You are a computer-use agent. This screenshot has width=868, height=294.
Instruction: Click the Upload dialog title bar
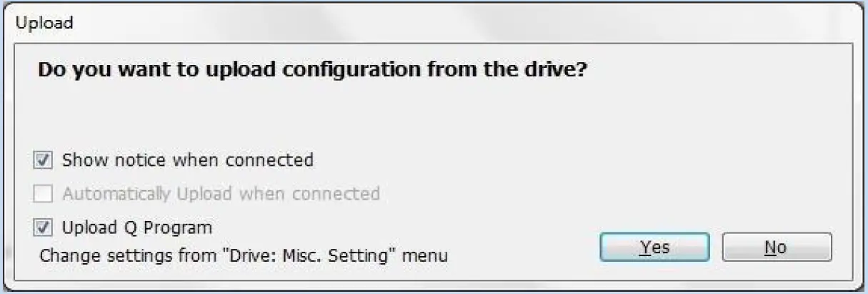click(x=429, y=22)
